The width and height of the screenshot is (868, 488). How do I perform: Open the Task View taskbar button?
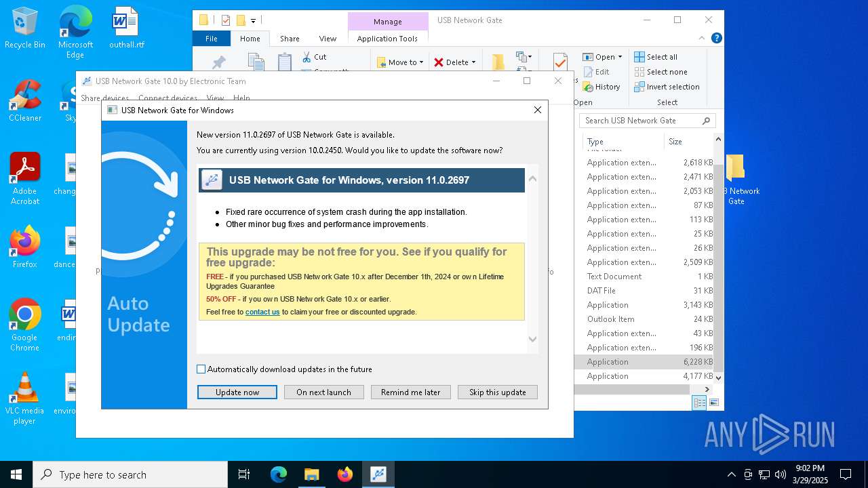[244, 474]
